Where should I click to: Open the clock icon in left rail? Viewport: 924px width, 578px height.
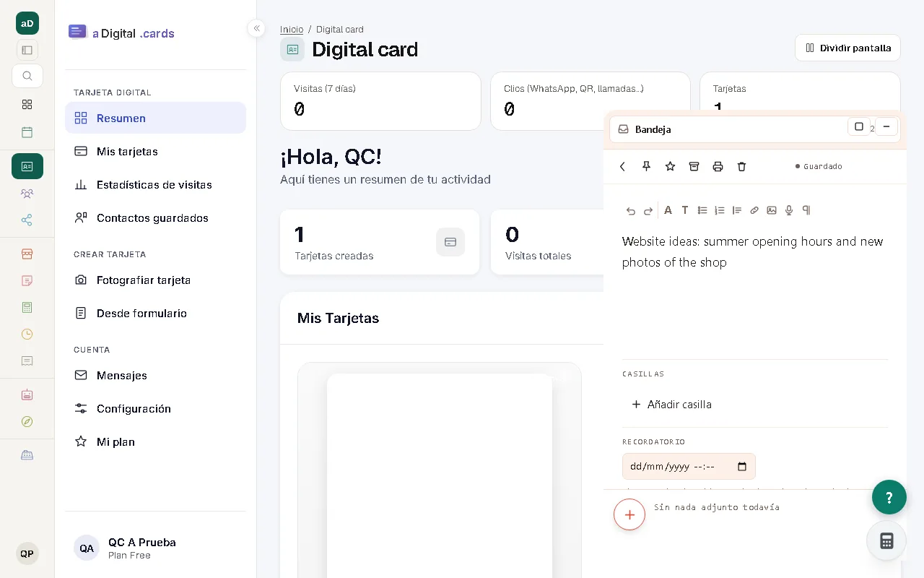(27, 334)
